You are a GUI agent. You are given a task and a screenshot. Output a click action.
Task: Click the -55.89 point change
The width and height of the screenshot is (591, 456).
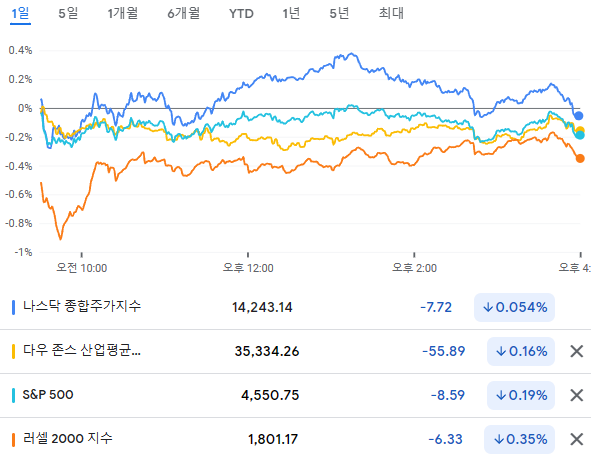(x=444, y=352)
